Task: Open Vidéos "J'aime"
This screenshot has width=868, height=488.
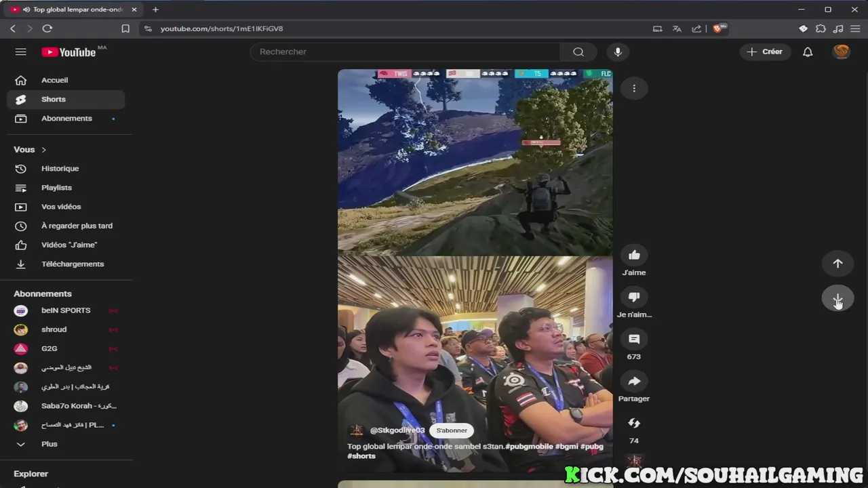Action: 66,245
